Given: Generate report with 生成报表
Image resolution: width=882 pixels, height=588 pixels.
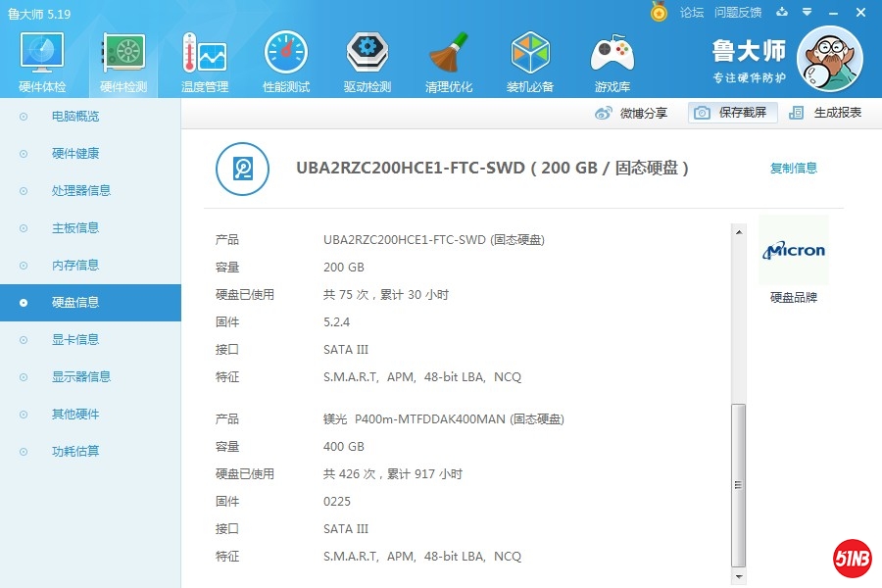Looking at the screenshot, I should 826,113.
